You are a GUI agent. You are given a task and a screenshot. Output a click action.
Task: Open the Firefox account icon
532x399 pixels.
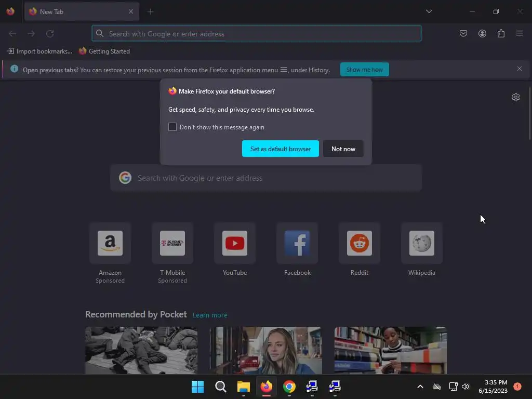482,34
